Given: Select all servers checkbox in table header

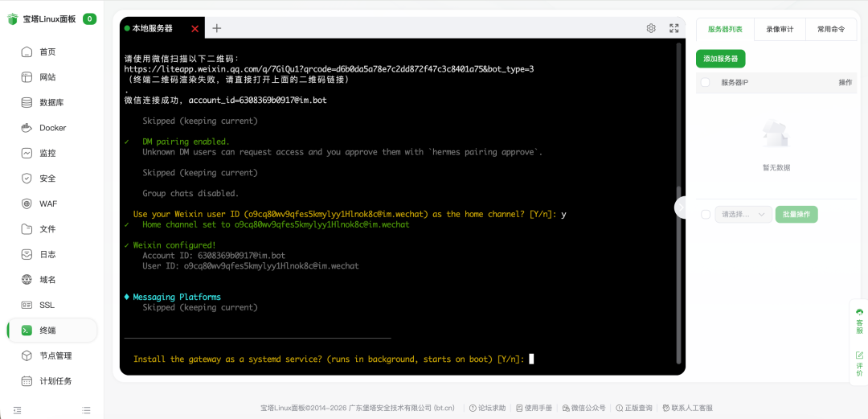Looking at the screenshot, I should pyautogui.click(x=706, y=83).
